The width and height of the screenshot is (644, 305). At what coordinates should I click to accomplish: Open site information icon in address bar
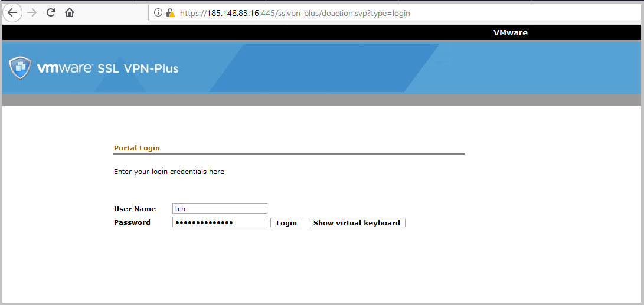pyautogui.click(x=158, y=13)
